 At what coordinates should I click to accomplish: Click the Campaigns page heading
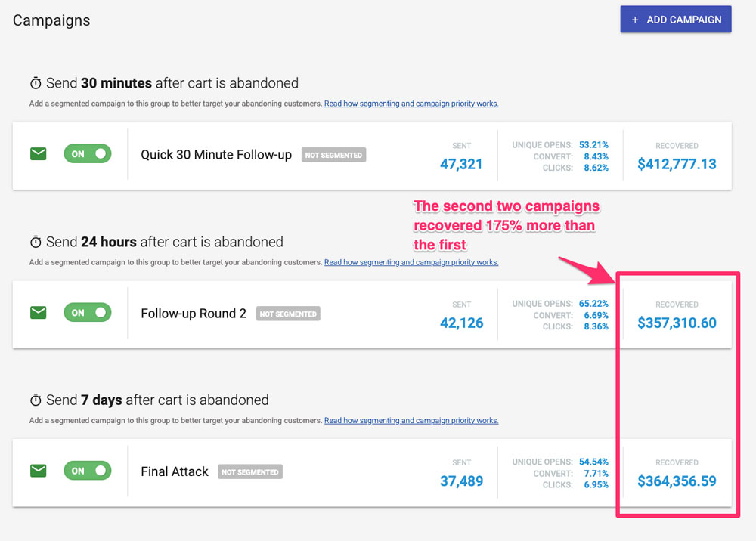tap(51, 20)
